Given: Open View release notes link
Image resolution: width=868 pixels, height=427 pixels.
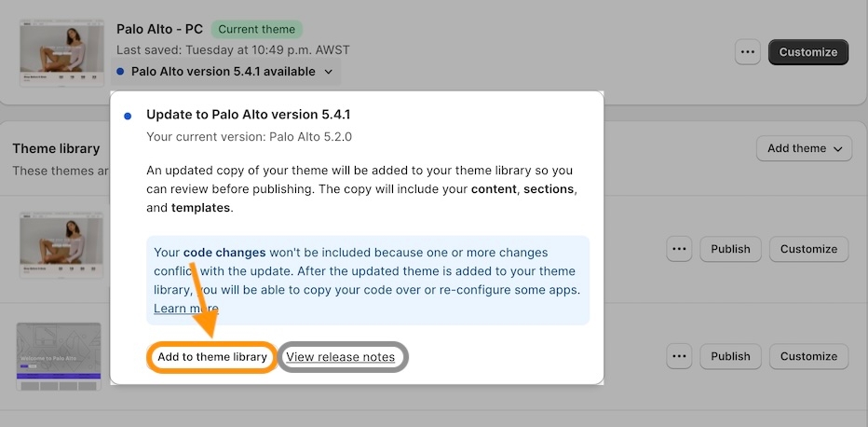Looking at the screenshot, I should tap(341, 357).
